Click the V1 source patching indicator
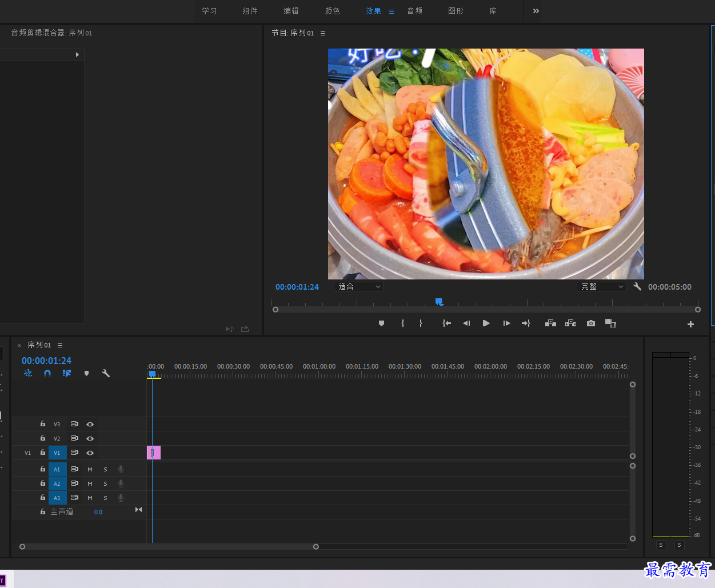The image size is (715, 588). pos(27,453)
